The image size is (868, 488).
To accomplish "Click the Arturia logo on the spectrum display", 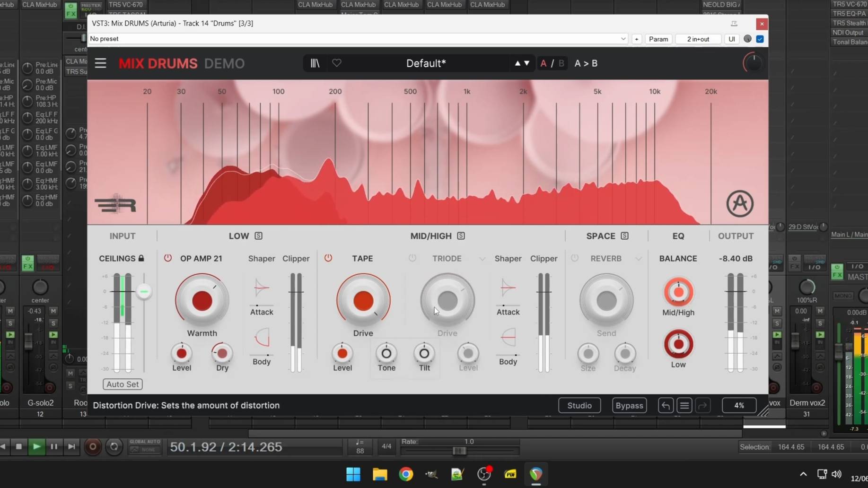I will click(740, 204).
